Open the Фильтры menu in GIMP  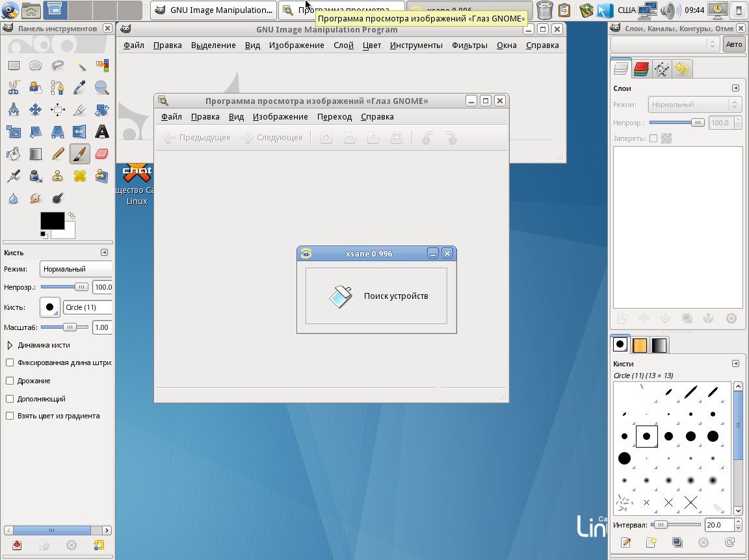click(469, 45)
